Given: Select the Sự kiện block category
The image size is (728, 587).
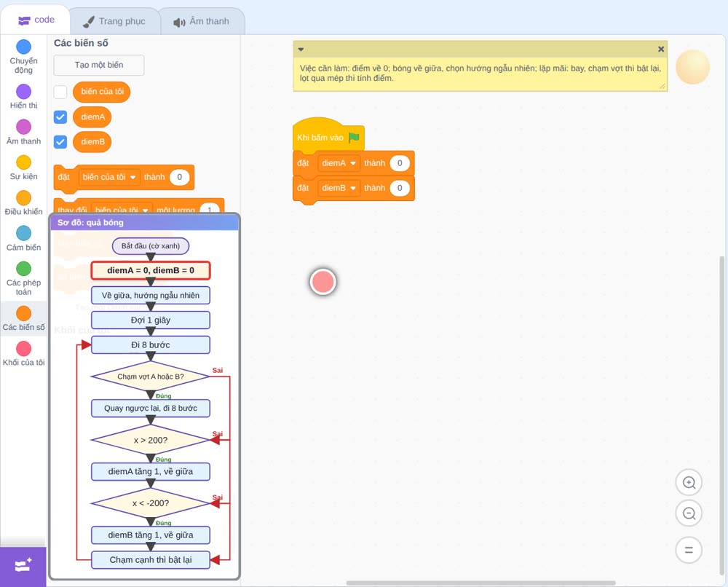Looking at the screenshot, I should (x=24, y=168).
